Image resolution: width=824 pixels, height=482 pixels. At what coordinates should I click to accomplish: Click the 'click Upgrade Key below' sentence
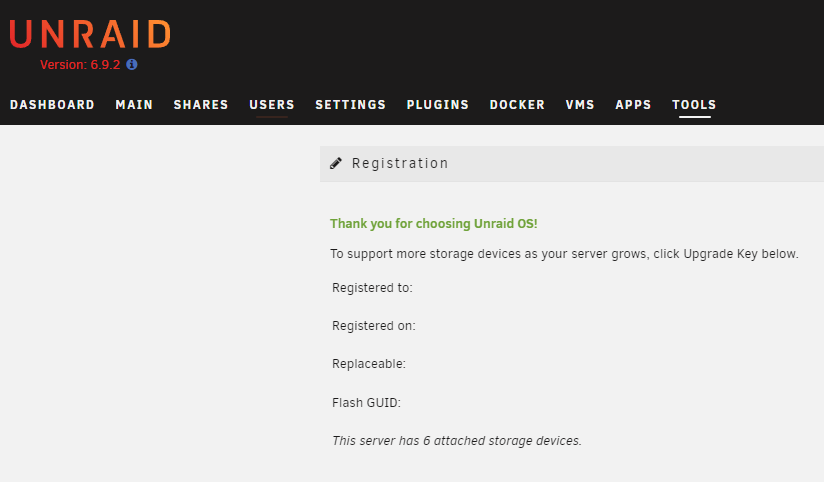tap(564, 254)
